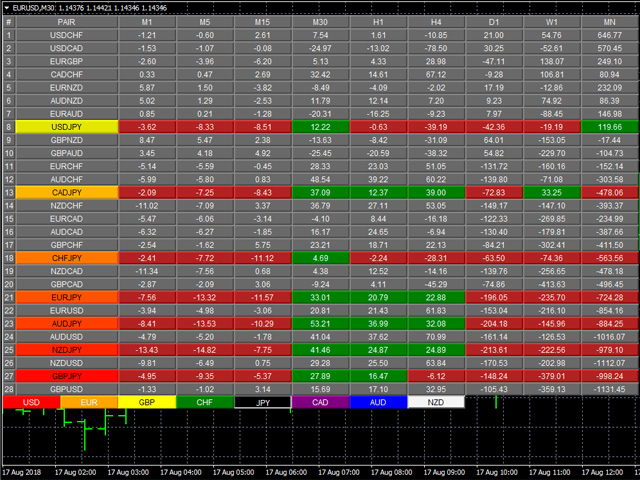Open the yellow USDJPY pair label

[x=66, y=127]
